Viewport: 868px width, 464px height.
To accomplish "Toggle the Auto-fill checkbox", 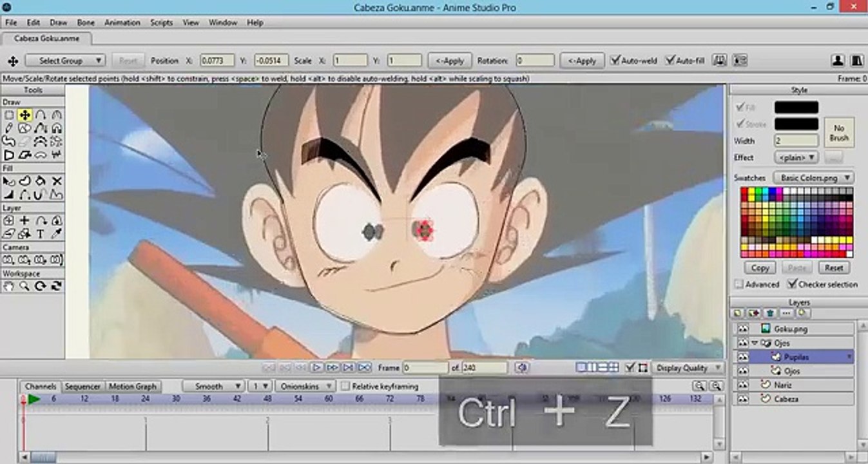I will click(670, 61).
